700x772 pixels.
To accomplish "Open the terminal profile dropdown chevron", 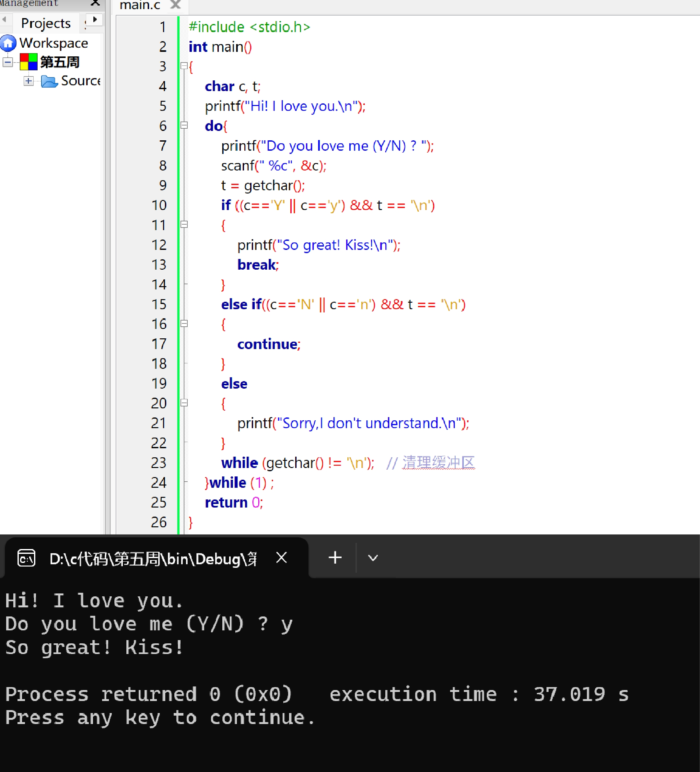I will (x=372, y=558).
